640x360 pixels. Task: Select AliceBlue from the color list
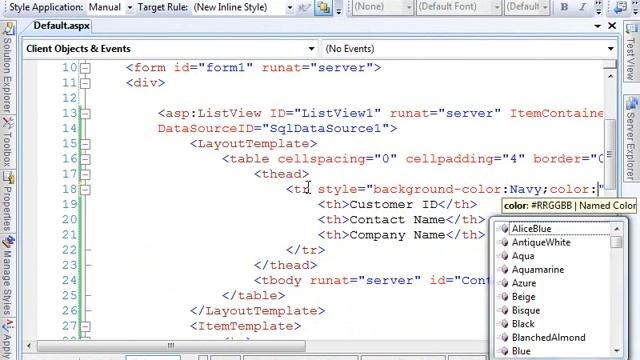(531, 229)
